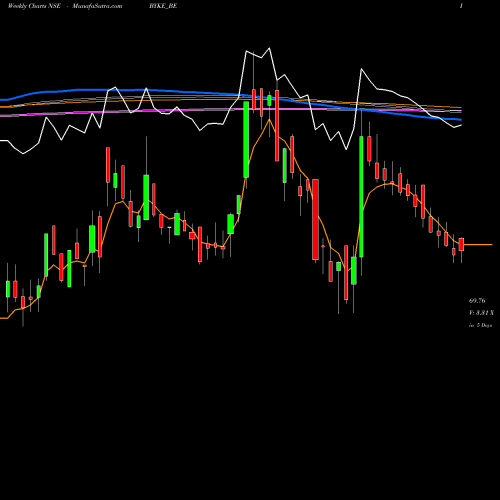This screenshot has height=500, width=500.
Task: Click the "in 5 Days" label
Action: 480,325
